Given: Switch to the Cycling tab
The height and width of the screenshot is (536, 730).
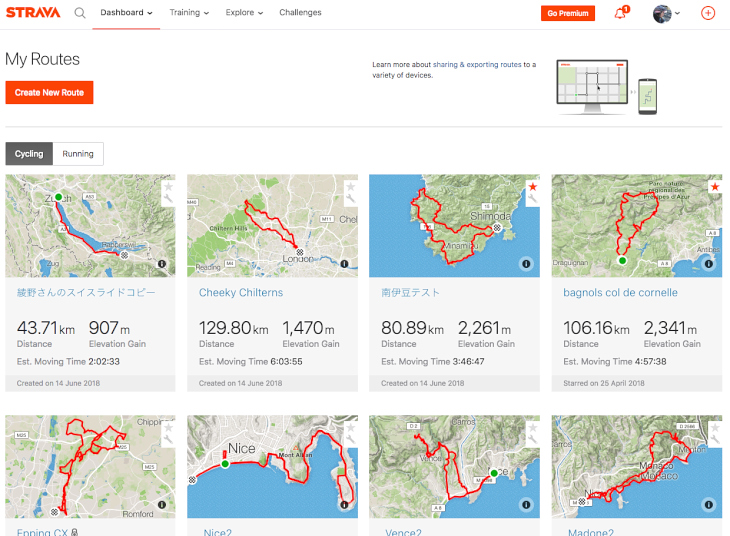Looking at the screenshot, I should 29,154.
